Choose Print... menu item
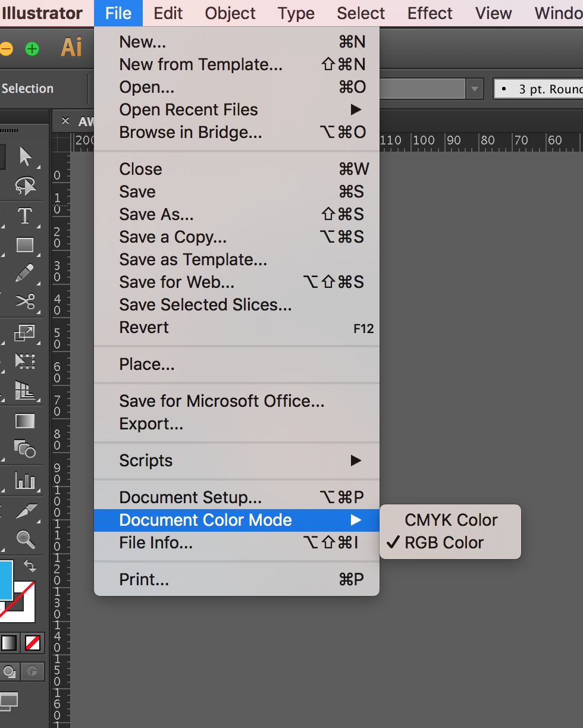Screen dimensions: 583x728 point(237,579)
